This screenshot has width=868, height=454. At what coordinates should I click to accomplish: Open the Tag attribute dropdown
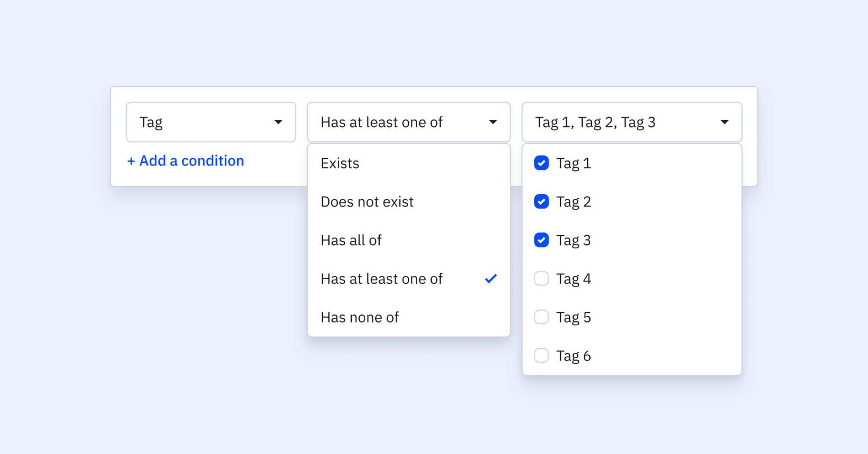[x=211, y=122]
